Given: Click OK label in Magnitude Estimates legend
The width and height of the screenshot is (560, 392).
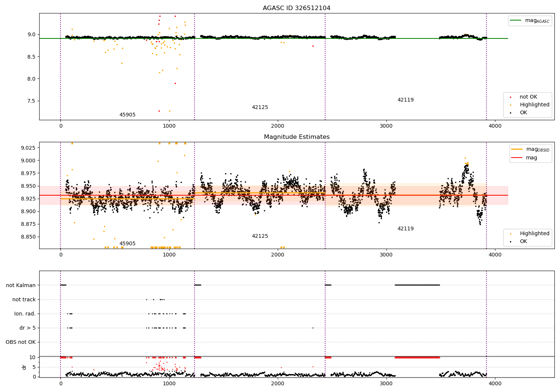Looking at the screenshot, I should 523,242.
